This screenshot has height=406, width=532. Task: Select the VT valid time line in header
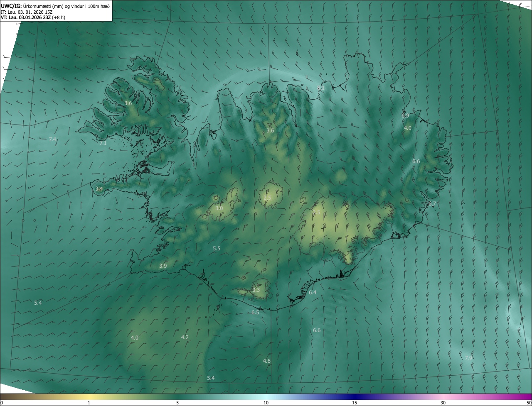pyautogui.click(x=33, y=17)
